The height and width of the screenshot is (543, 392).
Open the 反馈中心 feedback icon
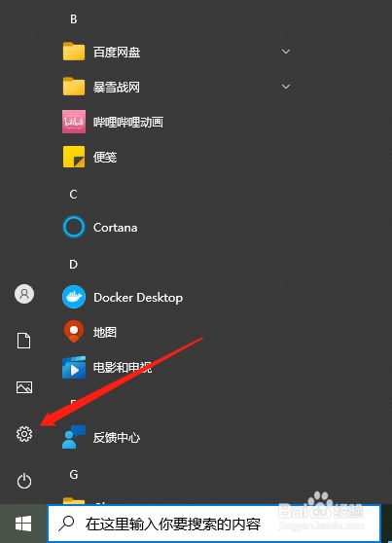(74, 437)
